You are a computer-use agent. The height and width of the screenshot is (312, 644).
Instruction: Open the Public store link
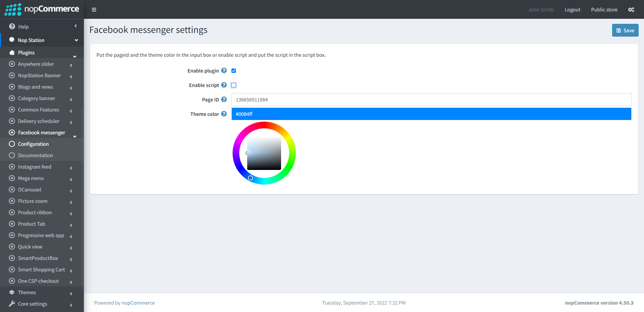pos(604,10)
